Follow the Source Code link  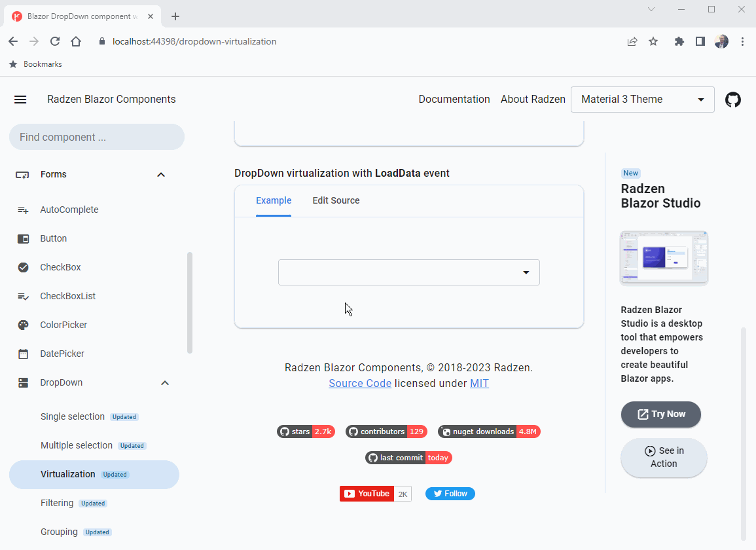[x=360, y=383]
